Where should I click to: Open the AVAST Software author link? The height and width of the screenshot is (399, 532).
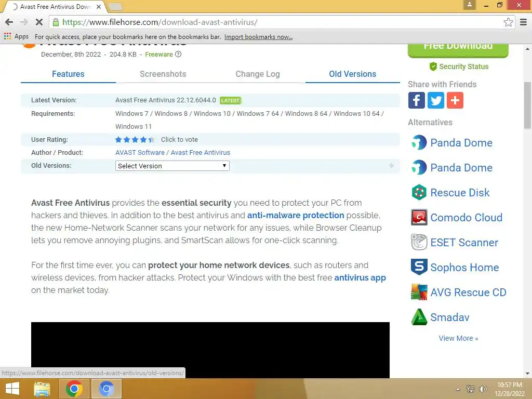point(140,153)
